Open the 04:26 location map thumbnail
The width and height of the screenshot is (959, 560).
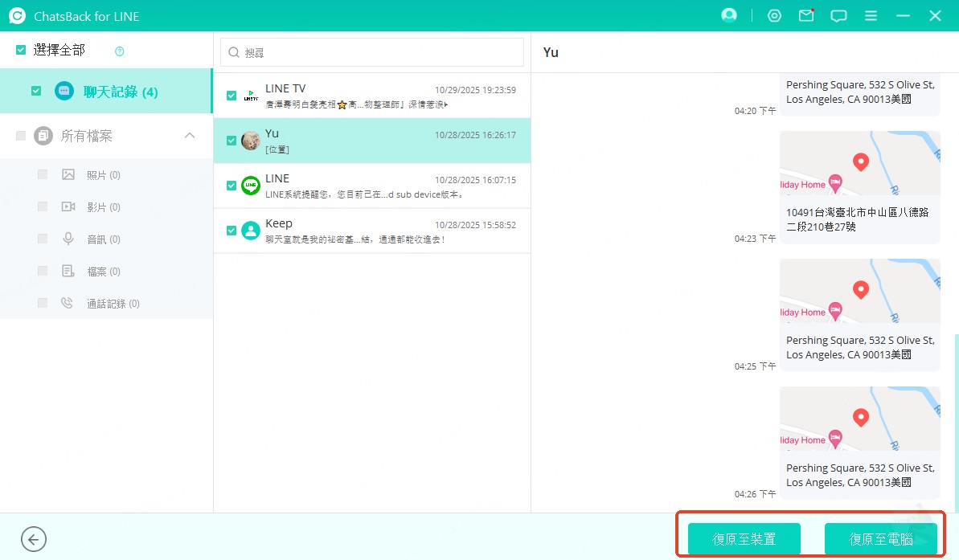tap(860, 419)
